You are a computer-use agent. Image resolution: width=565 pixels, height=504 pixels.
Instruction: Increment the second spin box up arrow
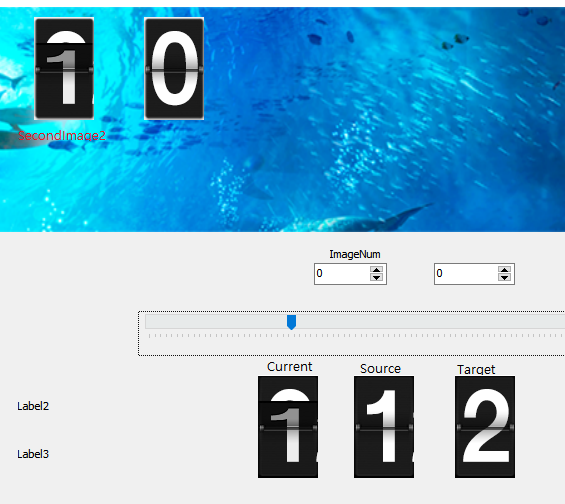pyautogui.click(x=504, y=269)
